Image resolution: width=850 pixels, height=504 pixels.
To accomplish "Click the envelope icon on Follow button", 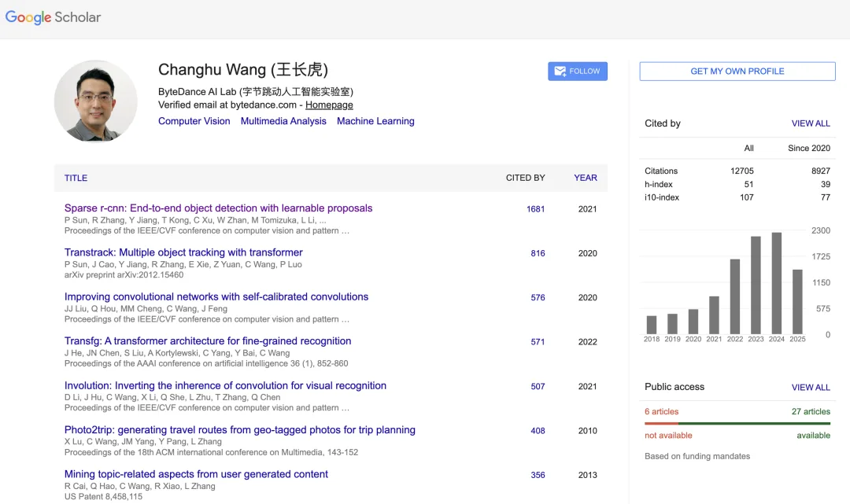I will point(559,71).
